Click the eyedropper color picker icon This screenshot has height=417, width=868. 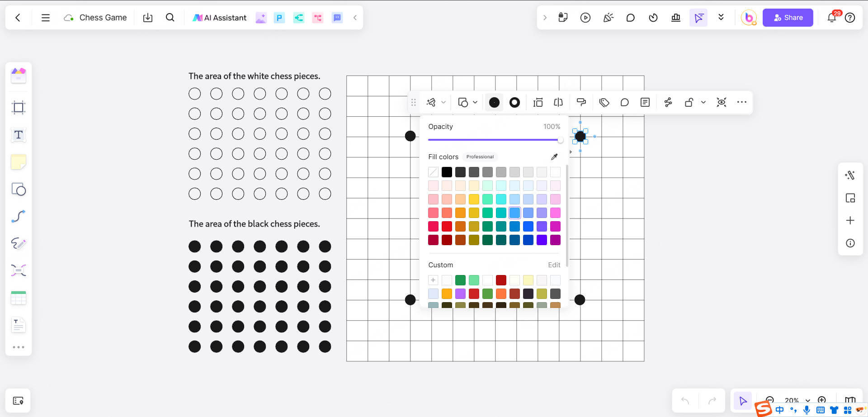(554, 157)
